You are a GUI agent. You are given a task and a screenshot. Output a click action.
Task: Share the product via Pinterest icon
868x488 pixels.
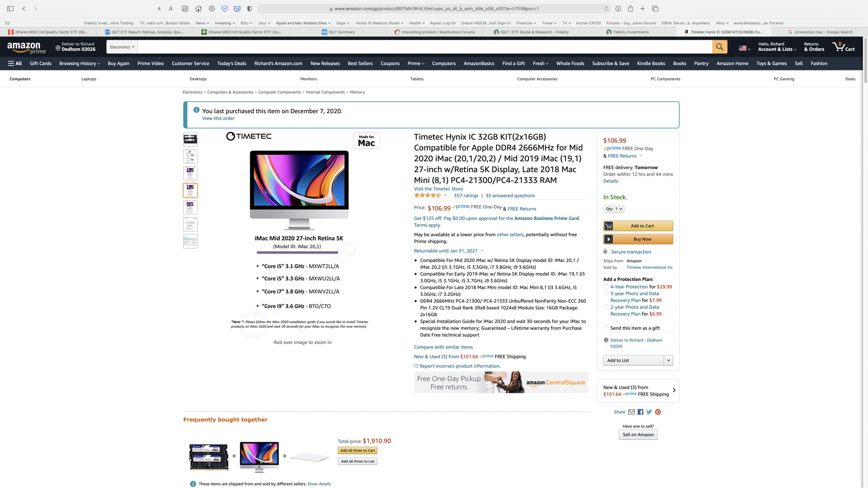[x=658, y=412]
